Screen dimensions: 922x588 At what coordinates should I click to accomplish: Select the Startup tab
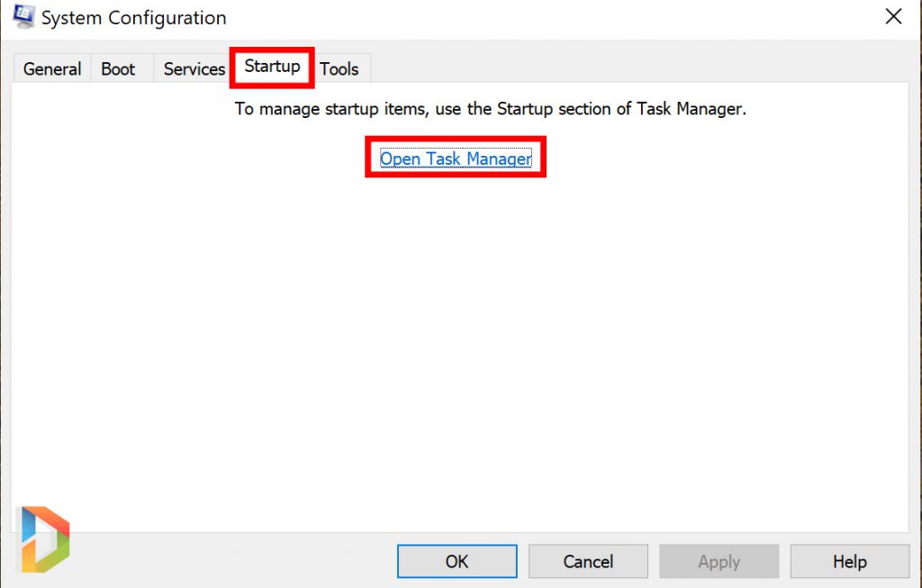click(272, 67)
